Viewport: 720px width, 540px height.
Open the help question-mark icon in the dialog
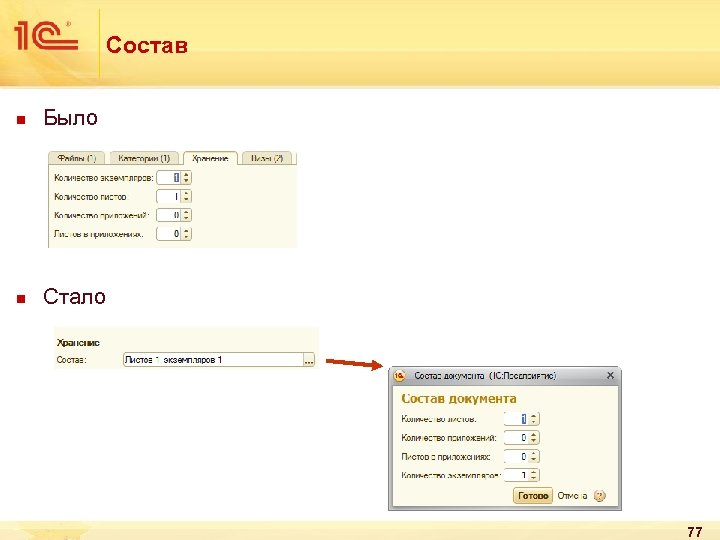tap(600, 496)
